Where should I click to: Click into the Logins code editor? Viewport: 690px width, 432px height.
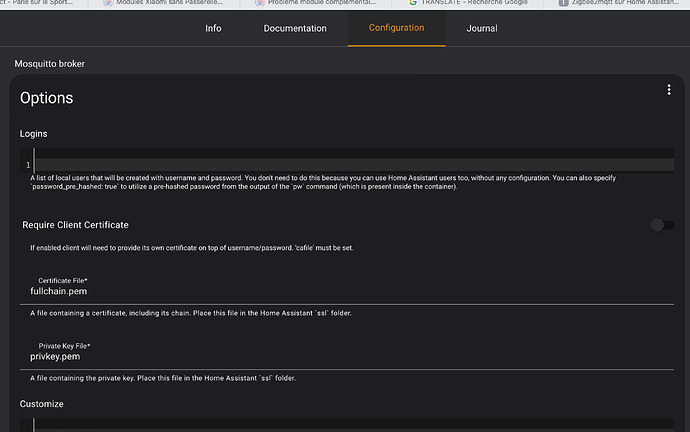[x=350, y=164]
